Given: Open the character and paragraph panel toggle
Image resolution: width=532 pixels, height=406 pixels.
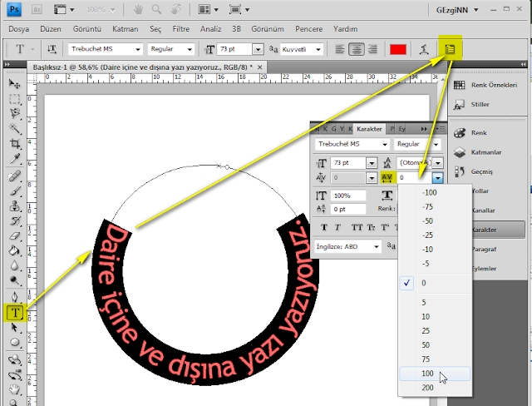Looking at the screenshot, I should tap(451, 49).
